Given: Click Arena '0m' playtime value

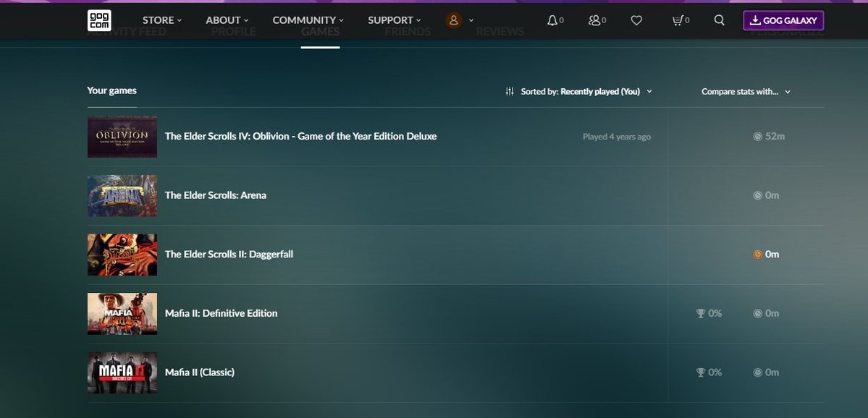Looking at the screenshot, I should 772,195.
